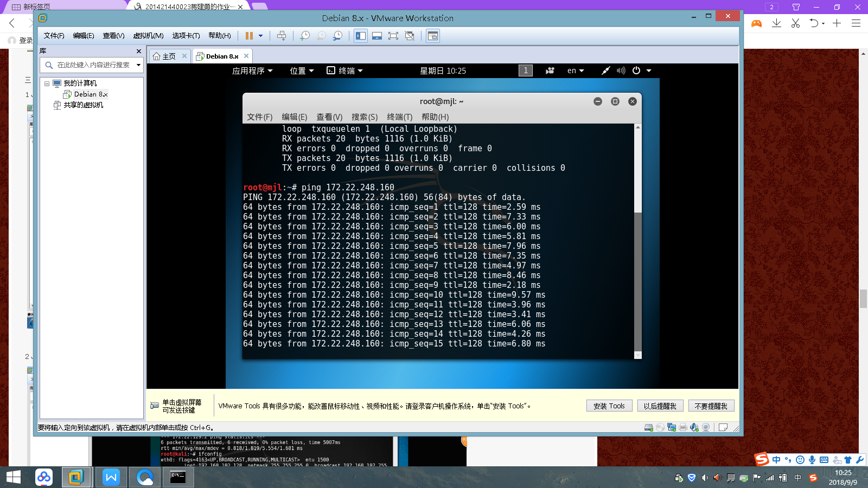
Task: Open the 位置 menu in guest desktop
Action: coord(302,71)
